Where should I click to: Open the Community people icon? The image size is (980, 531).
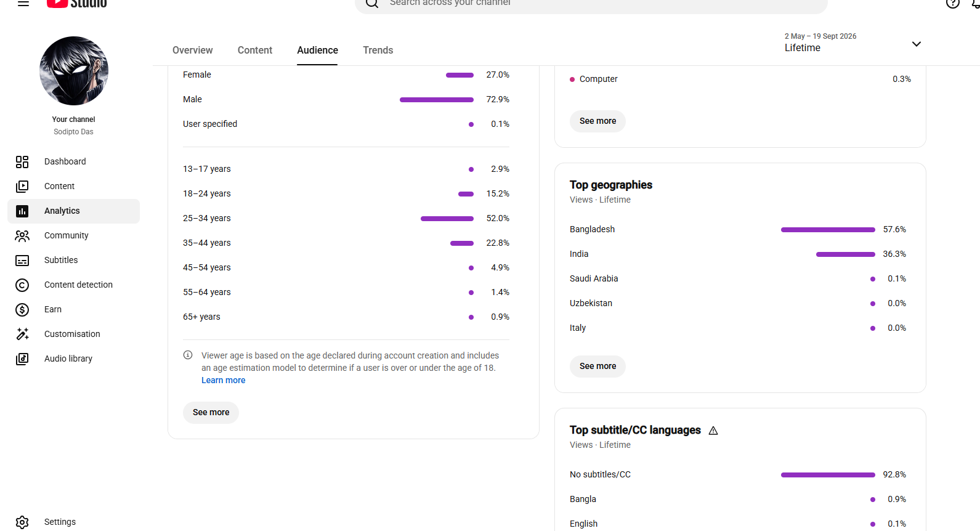tap(22, 235)
